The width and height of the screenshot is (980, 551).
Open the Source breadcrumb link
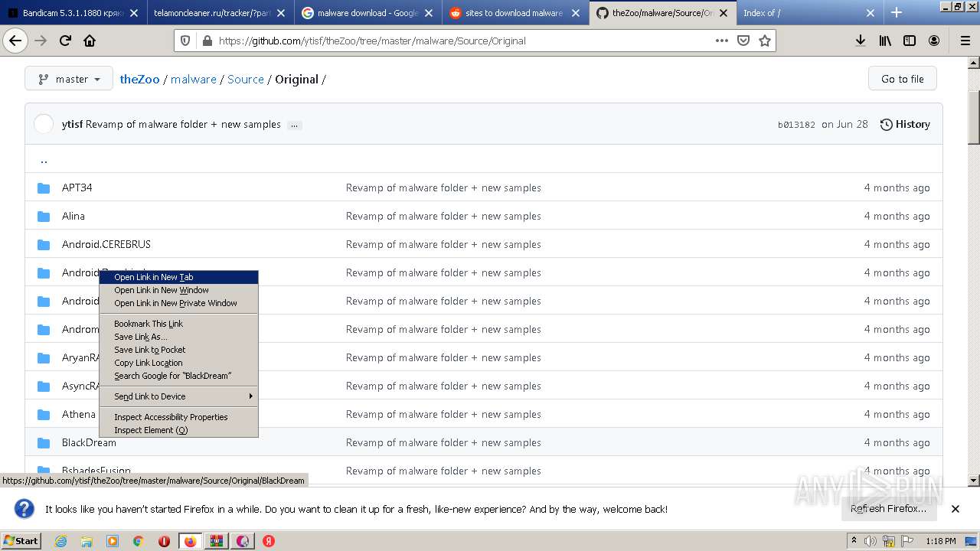pos(246,79)
